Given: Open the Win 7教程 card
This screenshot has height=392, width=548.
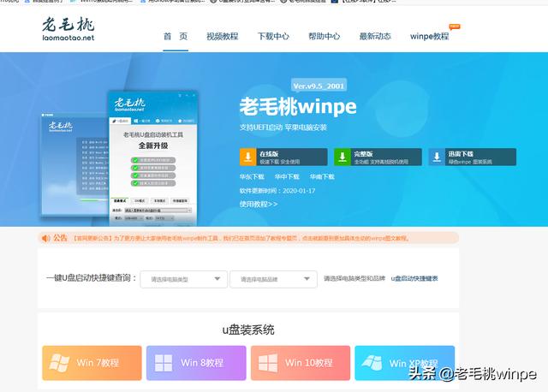Looking at the screenshot, I should tap(92, 363).
